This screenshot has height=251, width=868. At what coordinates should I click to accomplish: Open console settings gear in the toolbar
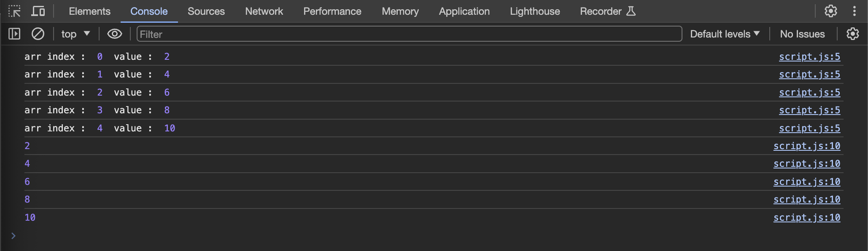pos(852,34)
